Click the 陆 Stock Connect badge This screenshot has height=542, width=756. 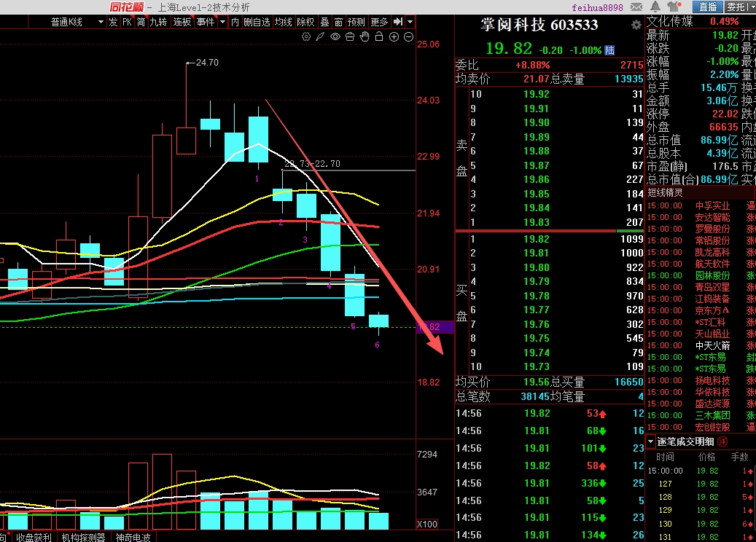pyautogui.click(x=610, y=50)
